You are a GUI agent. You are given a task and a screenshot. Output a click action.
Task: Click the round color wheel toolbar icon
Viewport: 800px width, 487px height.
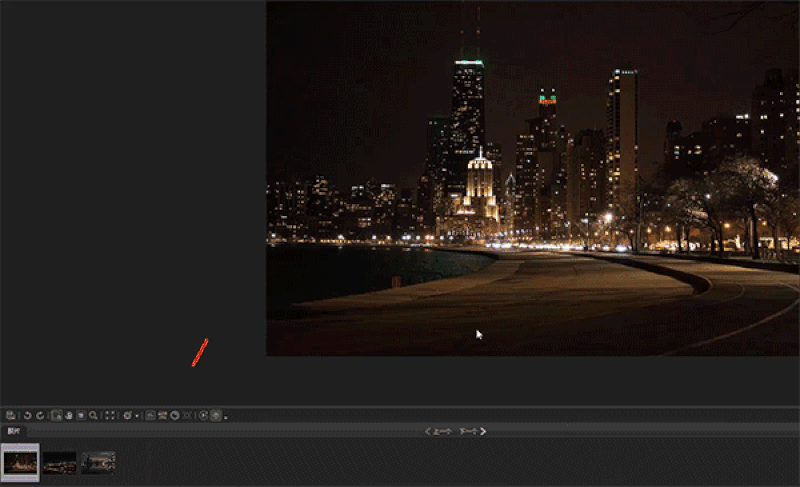(x=174, y=415)
